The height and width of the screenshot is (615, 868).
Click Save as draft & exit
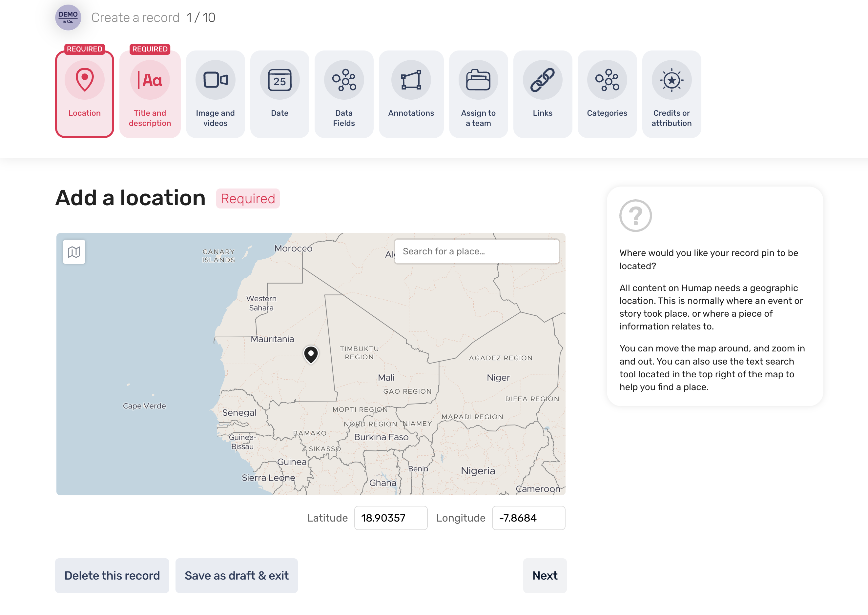point(237,575)
